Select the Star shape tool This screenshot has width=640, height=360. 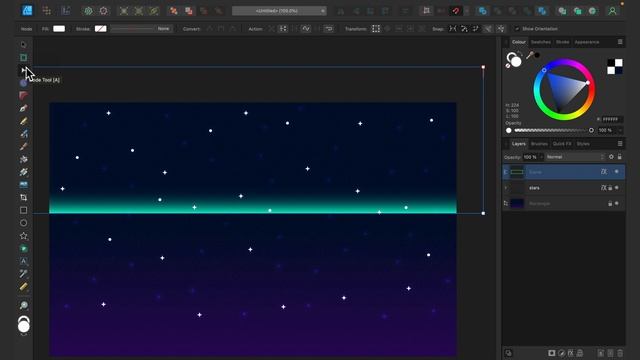[x=24, y=236]
